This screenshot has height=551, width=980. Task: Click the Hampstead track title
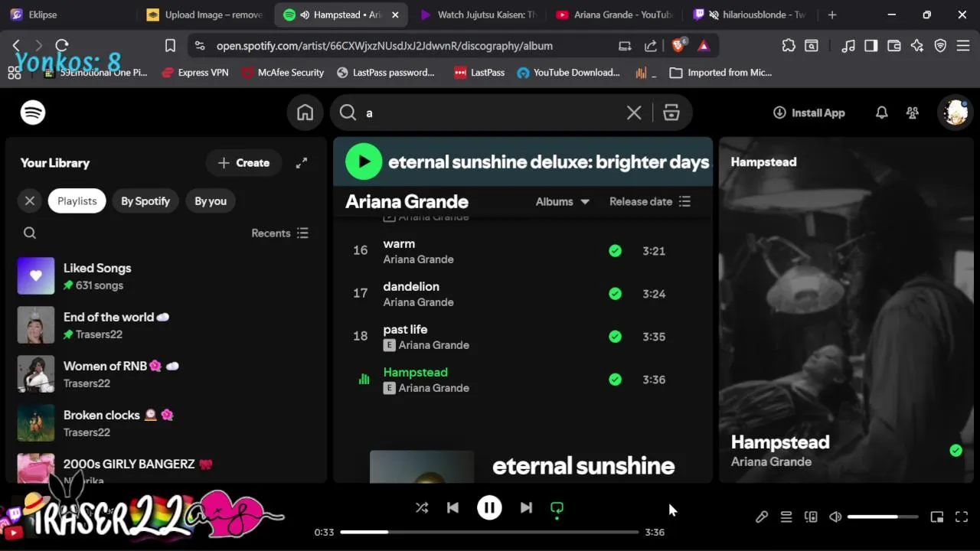coord(415,373)
